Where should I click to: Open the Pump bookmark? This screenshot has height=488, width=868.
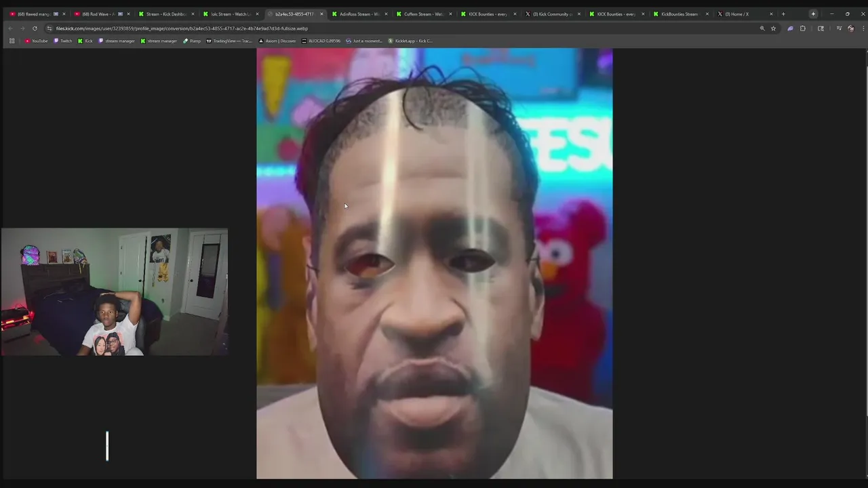tap(192, 41)
